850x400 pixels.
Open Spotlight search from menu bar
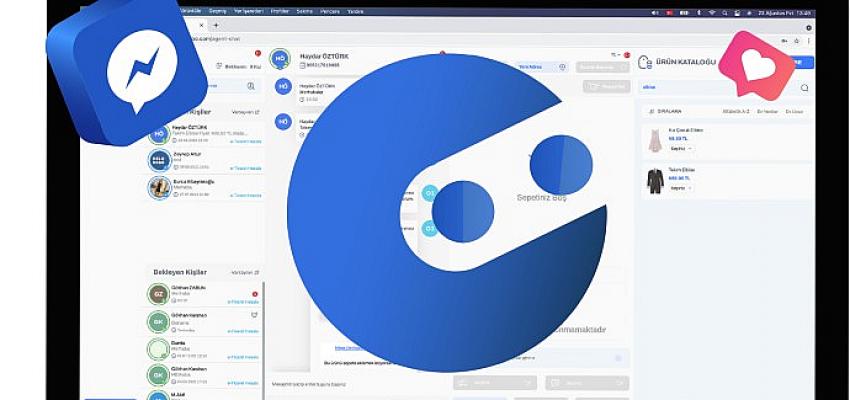click(x=724, y=12)
